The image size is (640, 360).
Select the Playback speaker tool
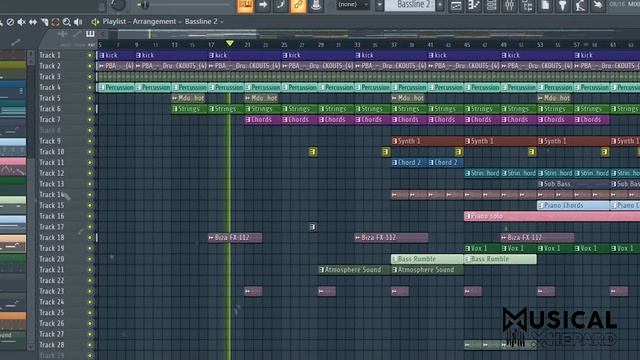coord(78,22)
